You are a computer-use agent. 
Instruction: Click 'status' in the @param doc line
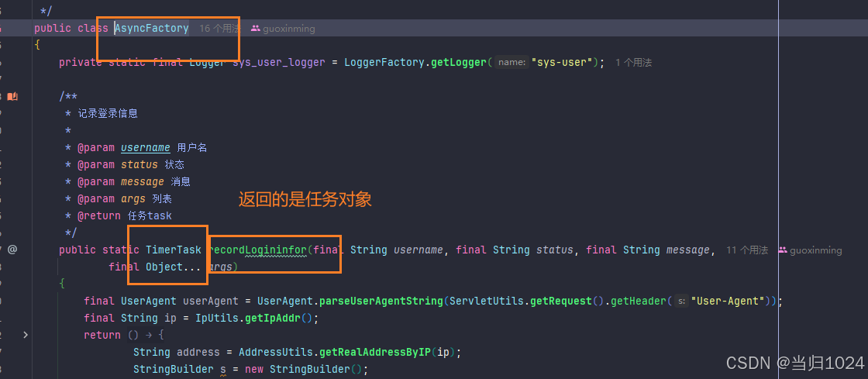(x=139, y=165)
